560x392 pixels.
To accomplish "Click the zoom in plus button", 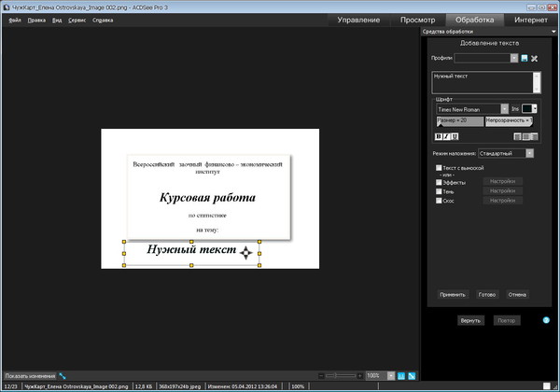I will (x=359, y=375).
